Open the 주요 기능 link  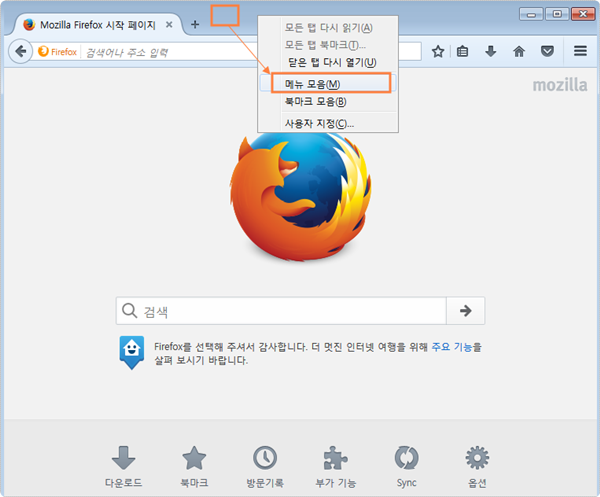pyautogui.click(x=452, y=347)
